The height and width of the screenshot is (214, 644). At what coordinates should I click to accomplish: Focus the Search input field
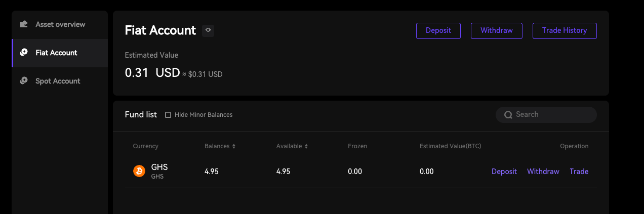552,115
